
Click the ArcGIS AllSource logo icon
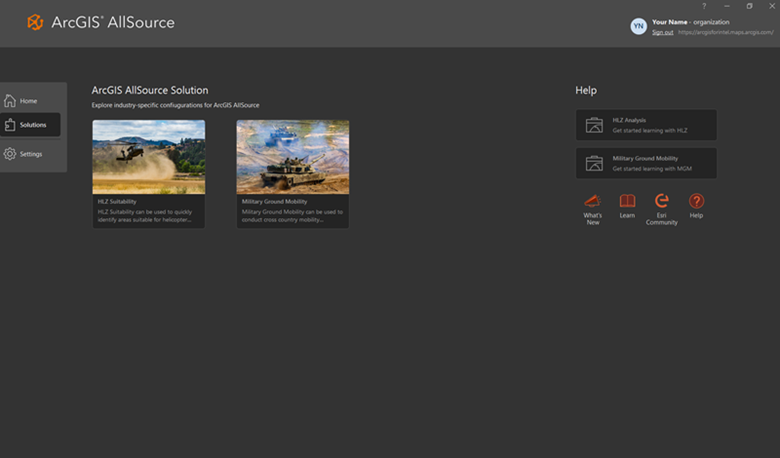[35, 22]
